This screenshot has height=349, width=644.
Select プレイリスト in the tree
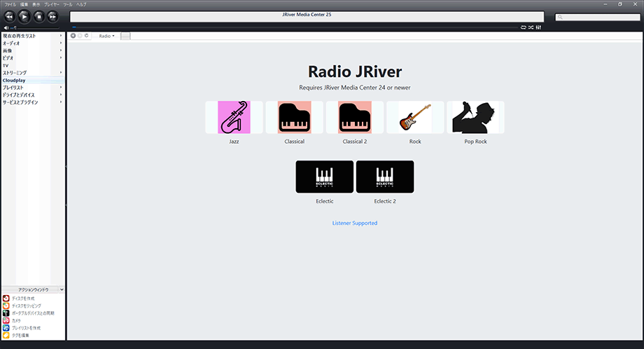coord(13,88)
